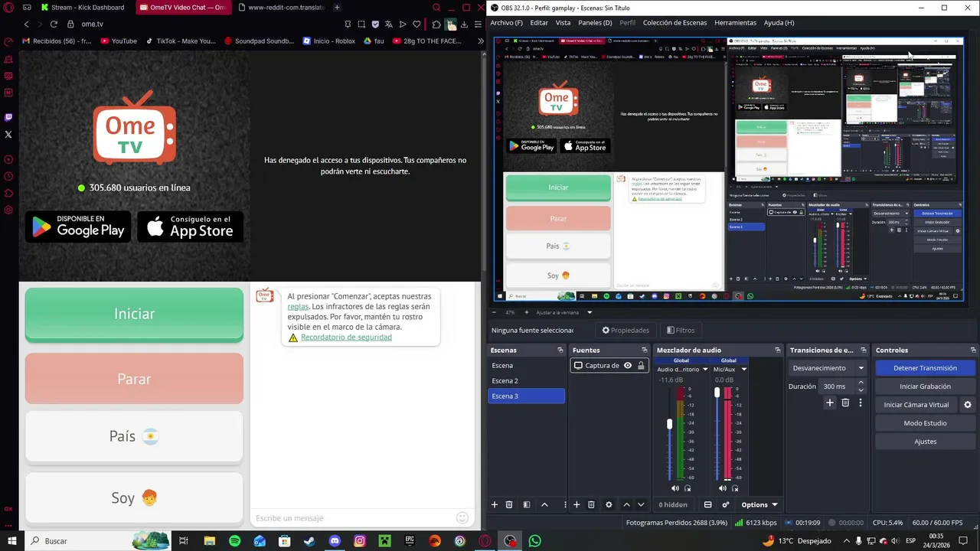Screen dimensions: 980x551
Task: Add a new source with Fuentes plus icon
Action: click(577, 504)
